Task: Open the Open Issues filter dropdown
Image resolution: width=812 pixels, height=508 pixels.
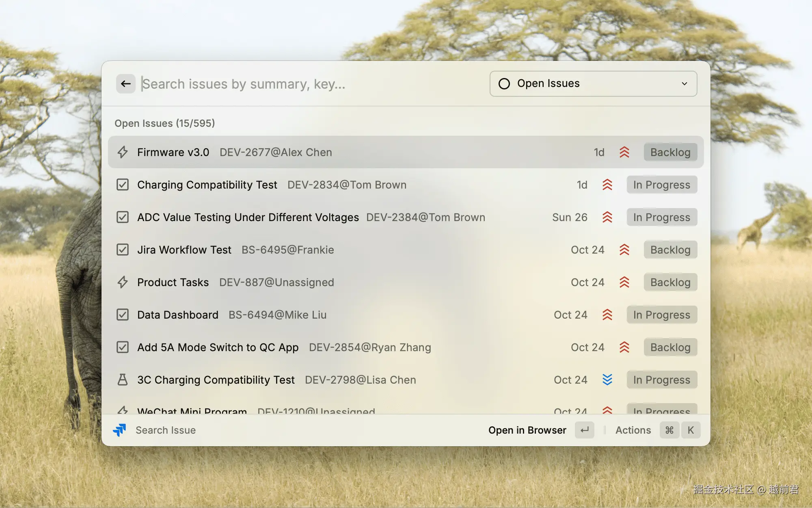Action: [593, 84]
